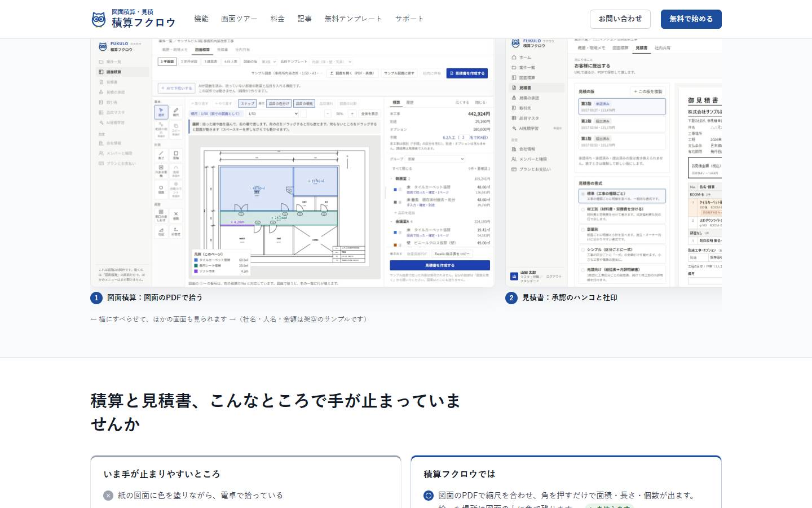Open ホーム icon in 見積書 screenshot sidebar
Image resolution: width=812 pixels, height=508 pixels.
pos(514,58)
